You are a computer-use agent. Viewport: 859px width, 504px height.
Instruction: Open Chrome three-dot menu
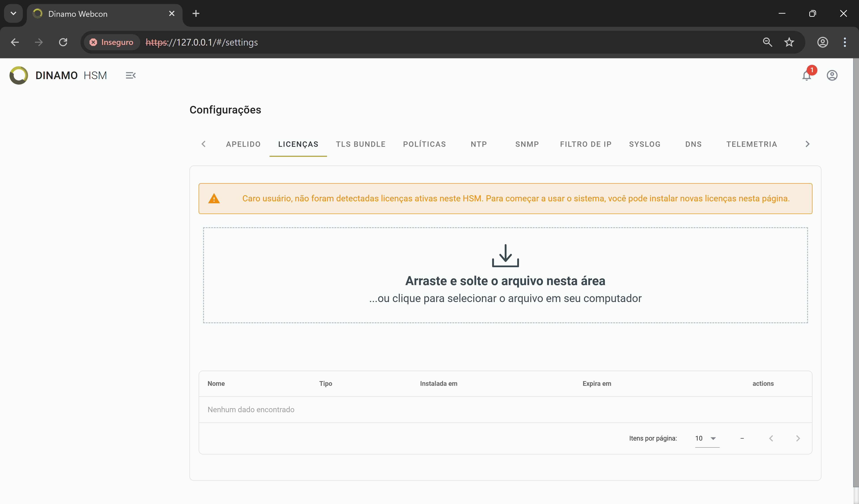tap(845, 42)
